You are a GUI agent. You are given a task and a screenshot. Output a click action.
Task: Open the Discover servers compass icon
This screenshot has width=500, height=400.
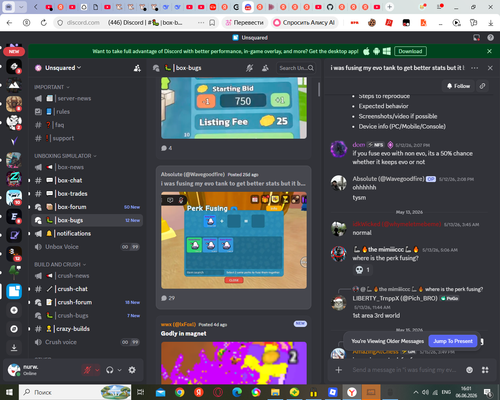pos(14,329)
